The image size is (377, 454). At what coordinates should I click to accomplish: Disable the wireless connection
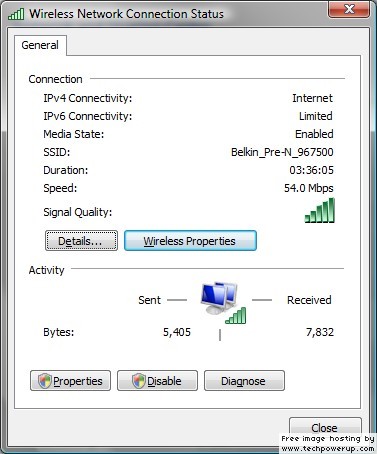157,381
